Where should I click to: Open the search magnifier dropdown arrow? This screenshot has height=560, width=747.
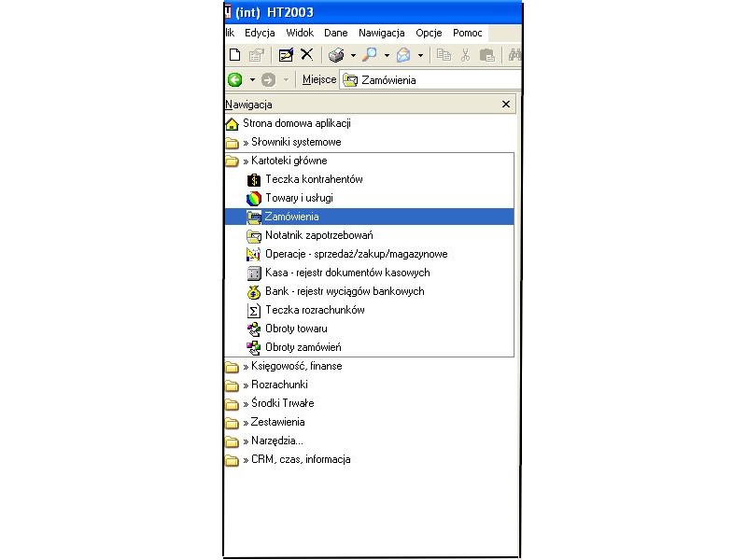(387, 56)
